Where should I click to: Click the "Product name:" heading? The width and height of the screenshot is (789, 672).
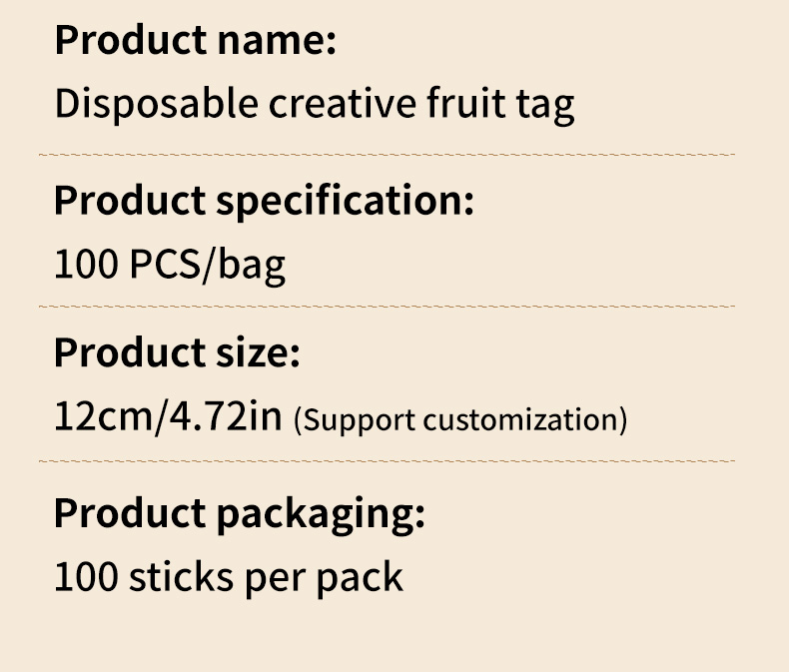[195, 42]
